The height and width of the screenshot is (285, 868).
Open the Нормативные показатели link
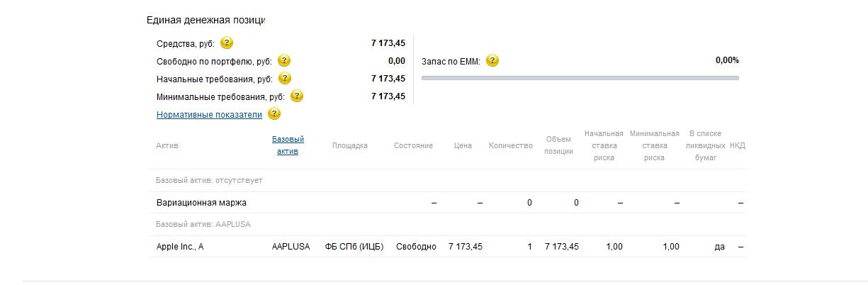pos(209,114)
